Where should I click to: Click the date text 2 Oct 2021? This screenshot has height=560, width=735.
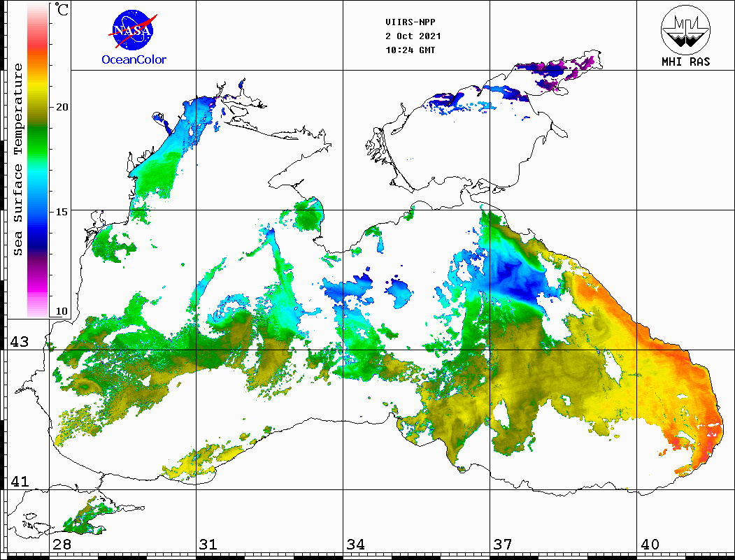(413, 36)
